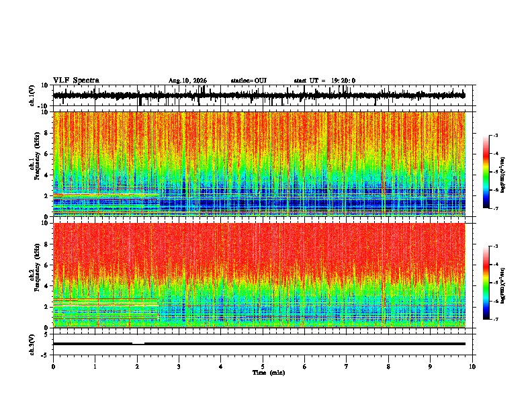Viewport: 532px width, 411px height.
Task: Click tick label "5" on the Time axis
Action: [263, 367]
